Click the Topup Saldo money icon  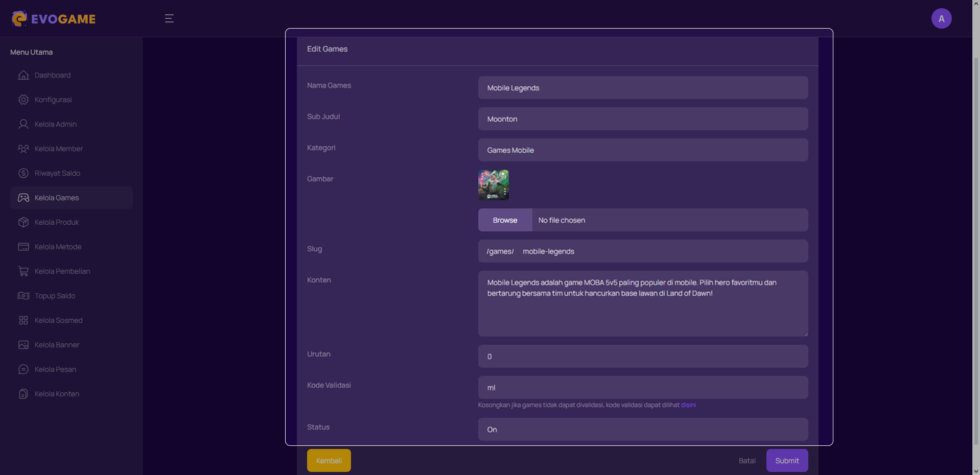[x=24, y=296]
